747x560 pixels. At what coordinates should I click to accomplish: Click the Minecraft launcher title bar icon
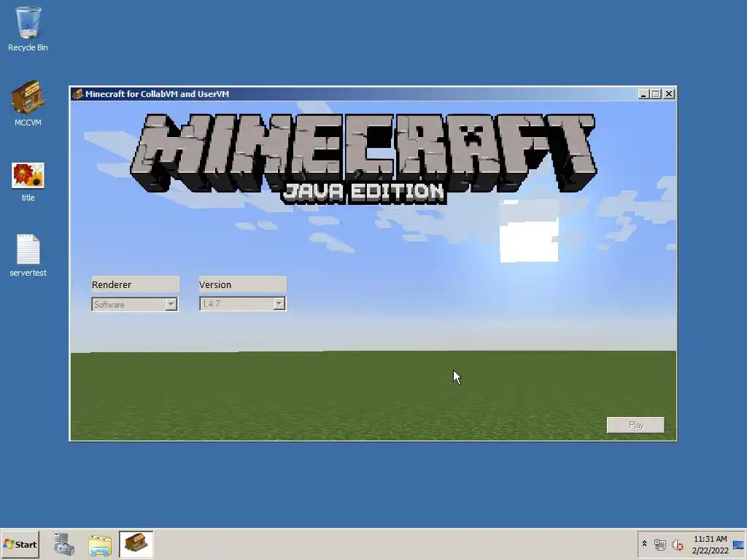(x=77, y=94)
